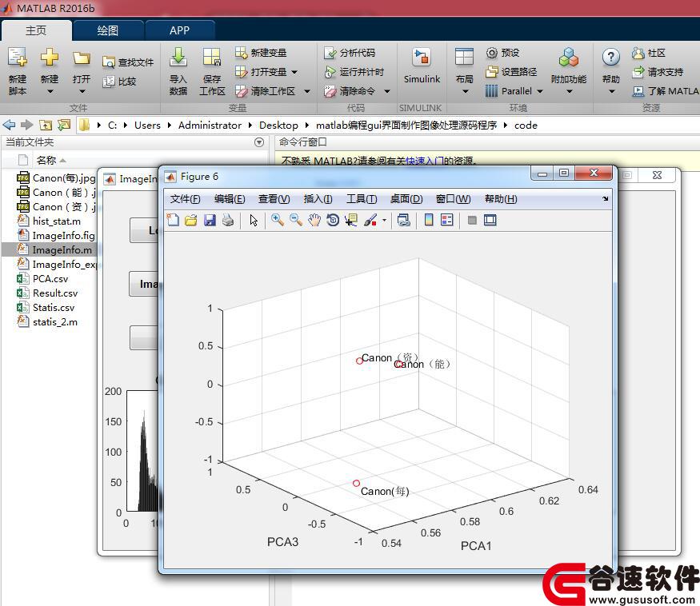Click Find Files (查找文件)
Viewport: 700px width, 606px height.
point(128,62)
